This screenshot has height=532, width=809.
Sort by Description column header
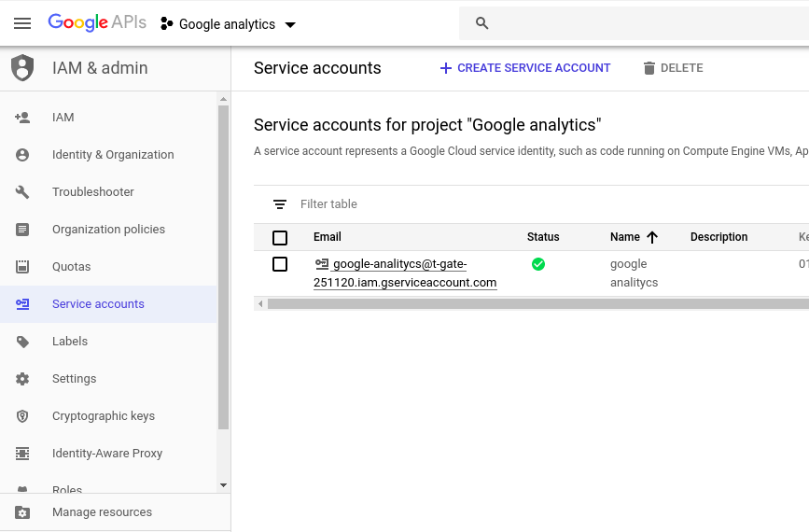[x=718, y=237]
